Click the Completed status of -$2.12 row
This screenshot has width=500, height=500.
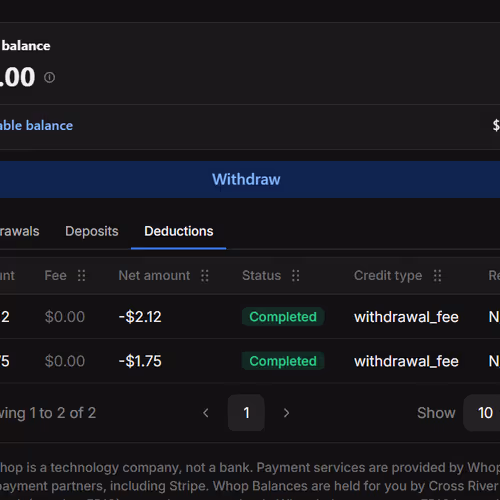click(283, 317)
